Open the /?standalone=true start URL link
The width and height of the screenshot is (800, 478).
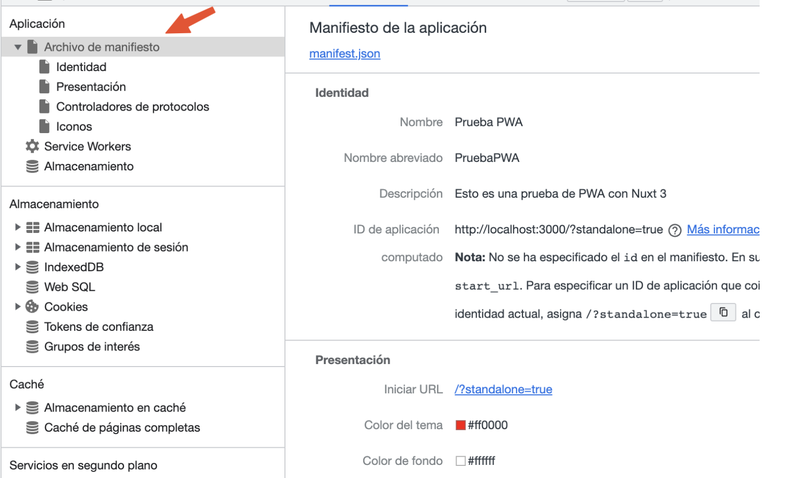tap(503, 389)
